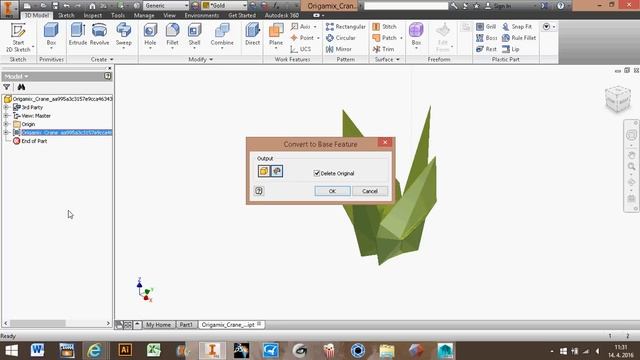Image resolution: width=640 pixels, height=360 pixels.
Task: Select the Rest tool
Action: point(486,49)
